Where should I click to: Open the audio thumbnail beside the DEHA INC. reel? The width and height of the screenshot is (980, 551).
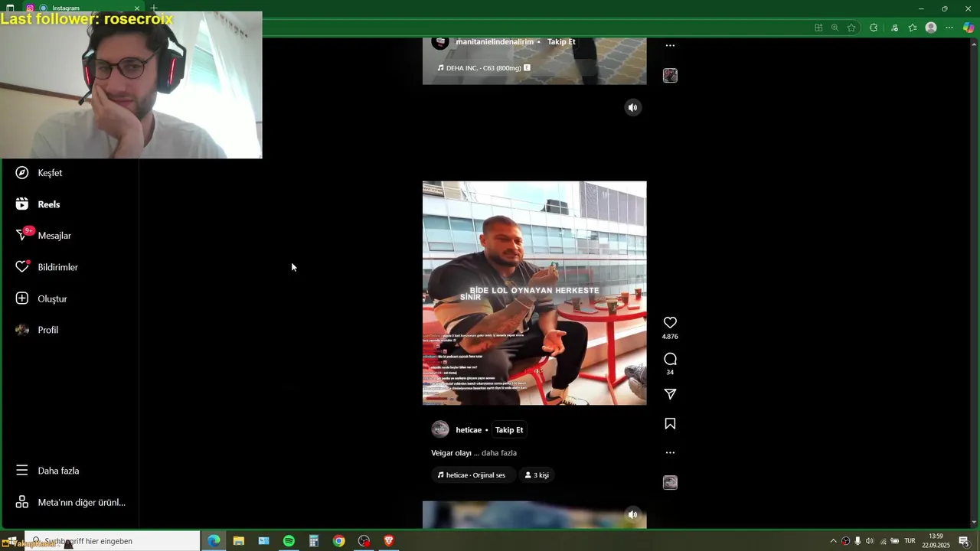click(670, 75)
